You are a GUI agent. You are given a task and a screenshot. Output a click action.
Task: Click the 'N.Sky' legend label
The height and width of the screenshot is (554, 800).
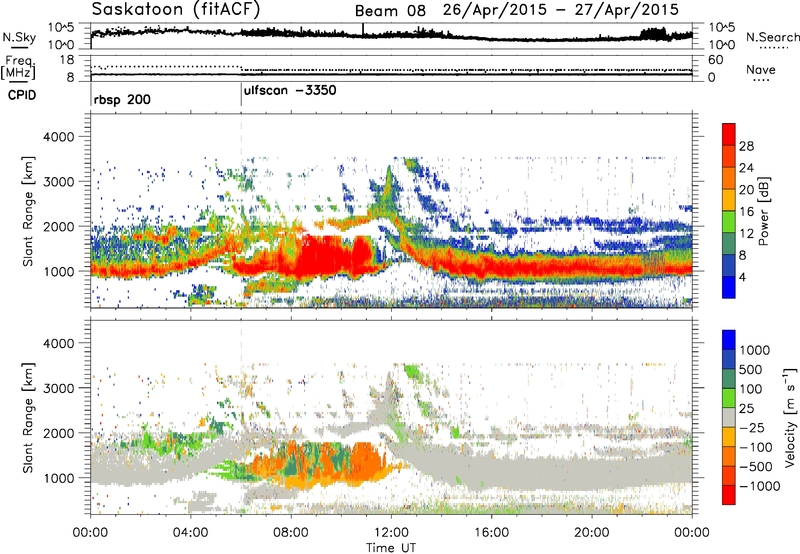(19, 37)
